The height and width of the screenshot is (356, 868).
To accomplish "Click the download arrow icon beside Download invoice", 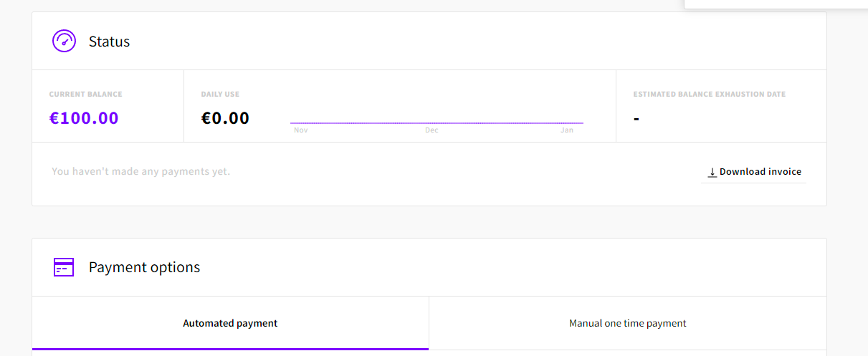I will coord(712,173).
